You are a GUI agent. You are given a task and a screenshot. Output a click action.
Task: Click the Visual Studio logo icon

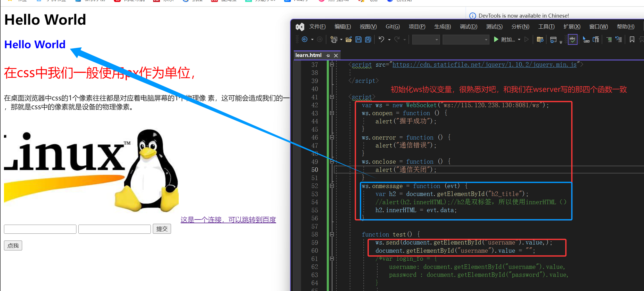[300, 27]
